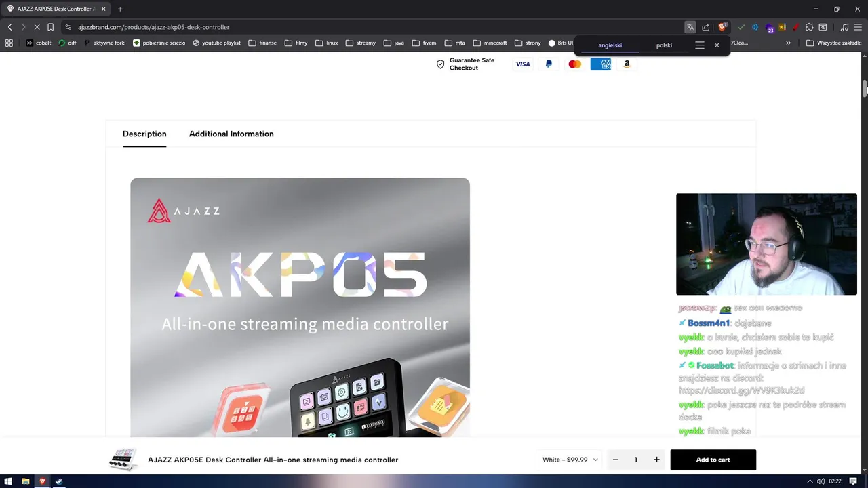Click the quantity input field
Viewport: 868px width, 488px height.
click(636, 460)
